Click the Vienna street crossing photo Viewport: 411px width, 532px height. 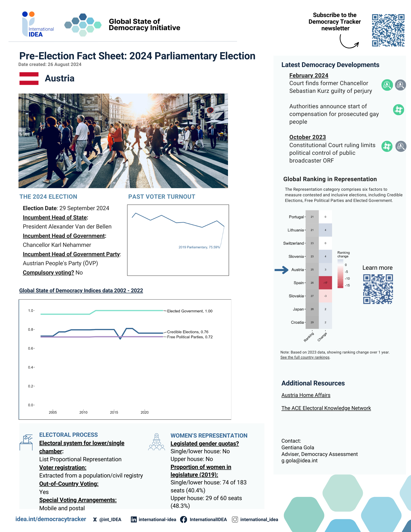123,141
